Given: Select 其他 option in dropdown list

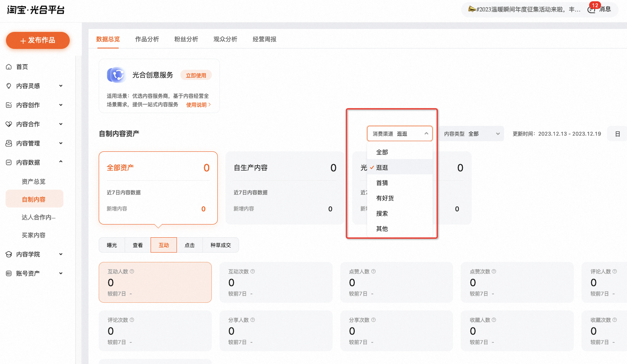Looking at the screenshot, I should tap(400, 229).
